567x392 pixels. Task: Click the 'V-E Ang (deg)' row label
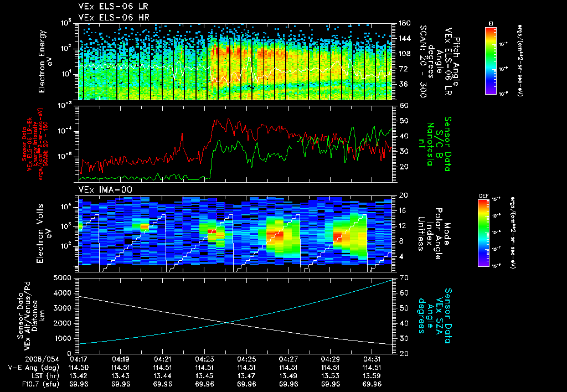(x=34, y=368)
